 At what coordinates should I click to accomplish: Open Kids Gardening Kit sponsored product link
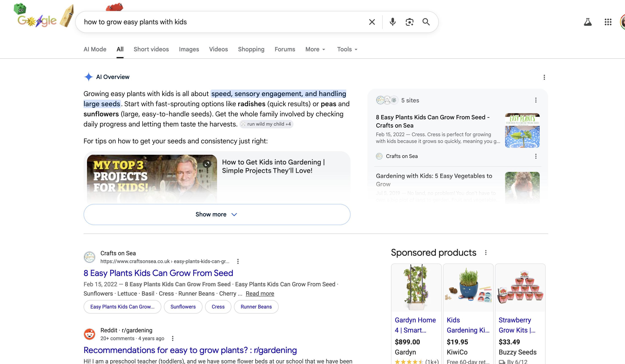(x=468, y=325)
